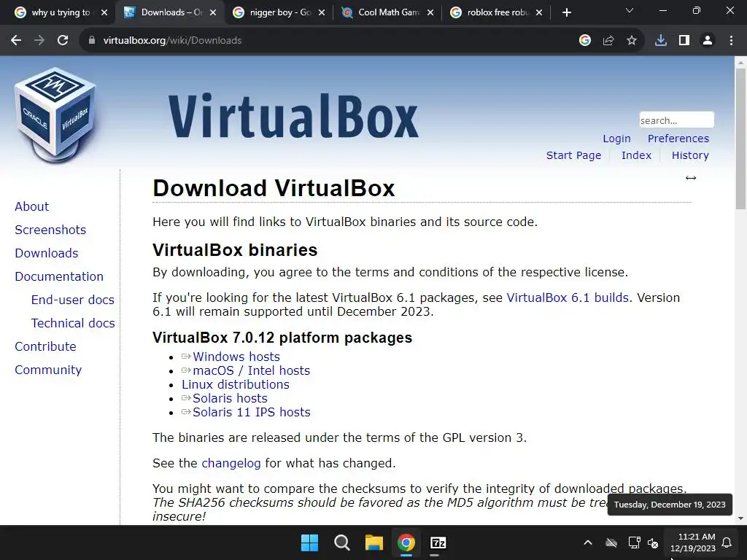Open Linux distributions link
The image size is (747, 560).
(x=236, y=384)
